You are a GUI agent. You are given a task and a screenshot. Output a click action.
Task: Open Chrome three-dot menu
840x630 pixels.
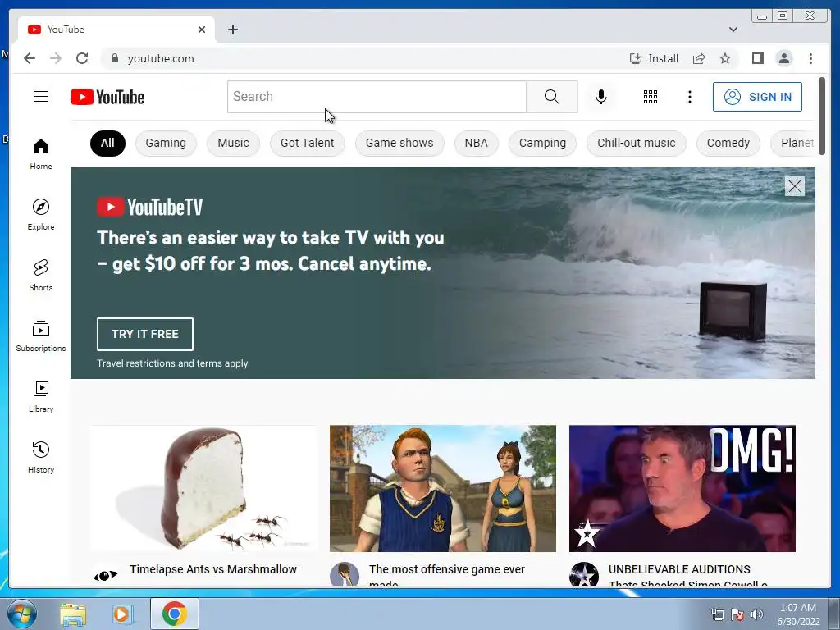coord(810,58)
